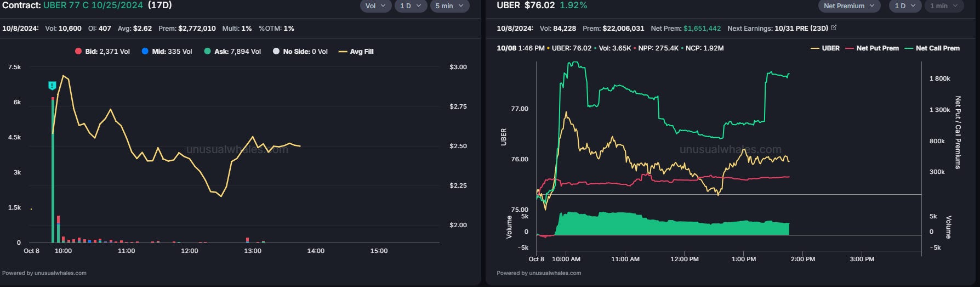Open the 1 min interval dropdown
The image size is (980, 287).
944,6
